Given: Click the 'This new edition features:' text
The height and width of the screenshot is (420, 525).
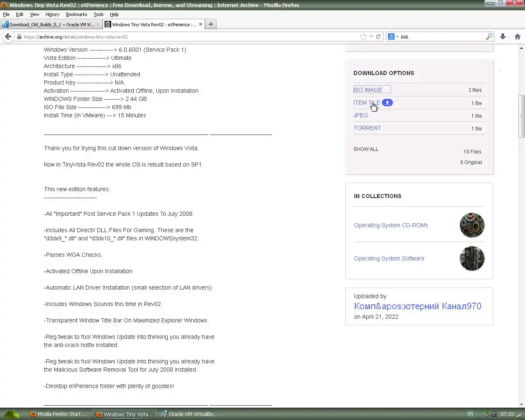Looking at the screenshot, I should pos(77,189).
